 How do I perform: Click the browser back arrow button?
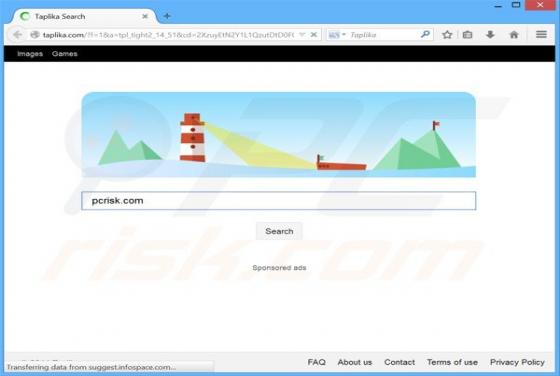pyautogui.click(x=17, y=35)
